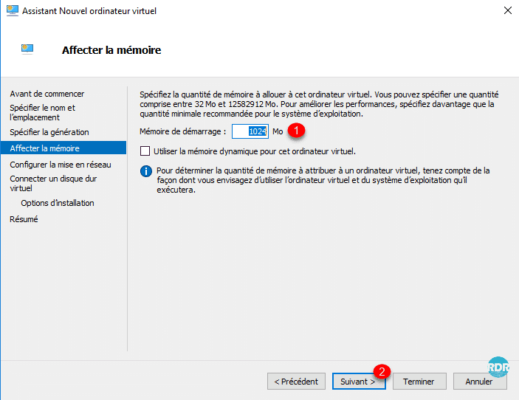This screenshot has width=519, height=400.
Task: Open the Résumé step
Action: (24, 219)
